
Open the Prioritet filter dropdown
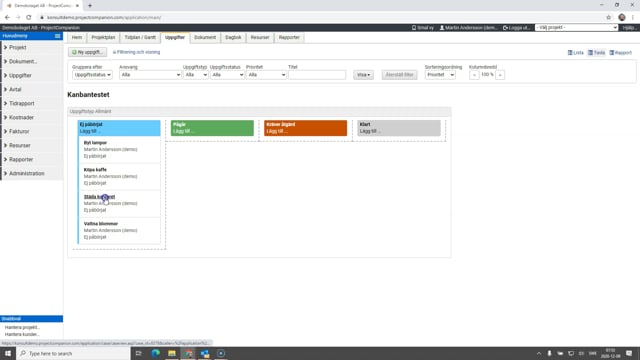[x=266, y=75]
